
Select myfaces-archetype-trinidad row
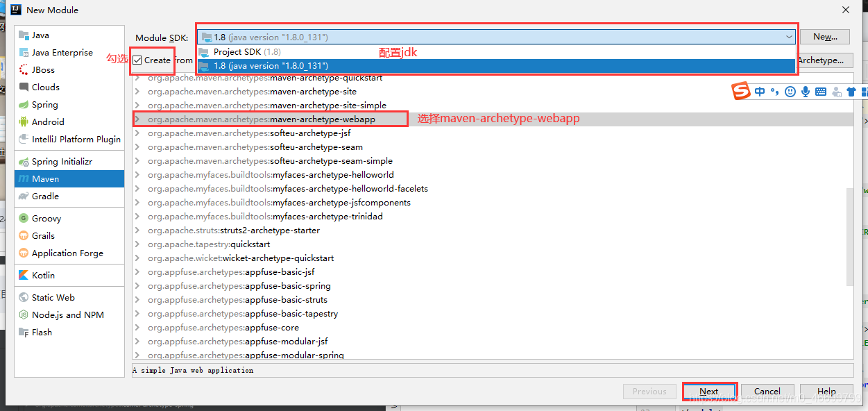[489, 217]
